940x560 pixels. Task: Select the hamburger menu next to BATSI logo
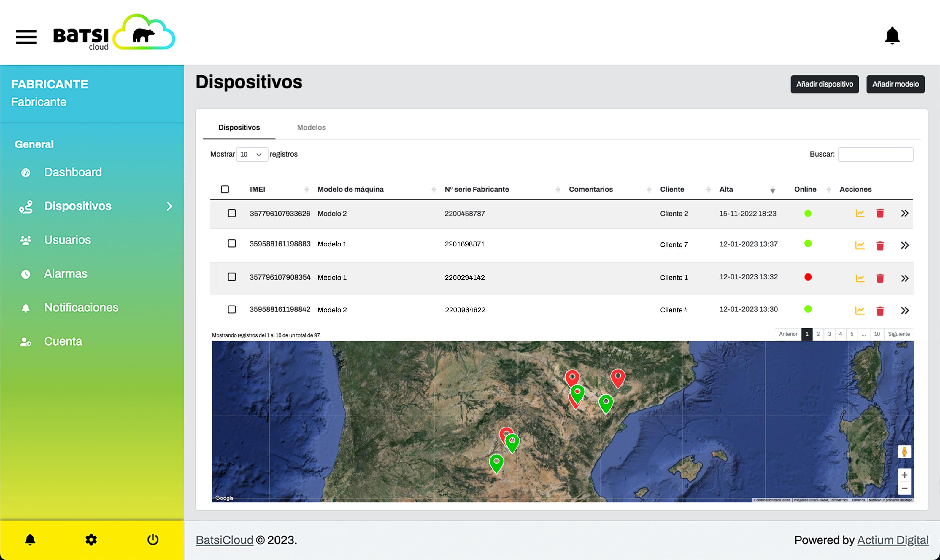[x=26, y=37]
